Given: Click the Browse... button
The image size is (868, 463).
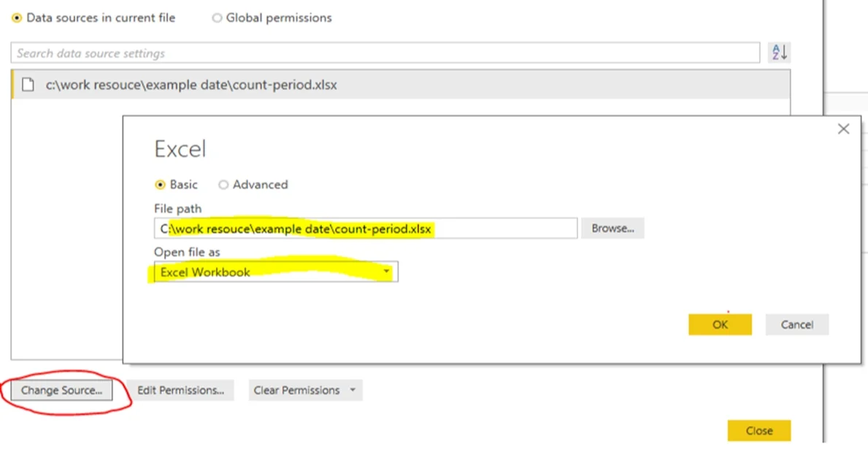Looking at the screenshot, I should 612,228.
